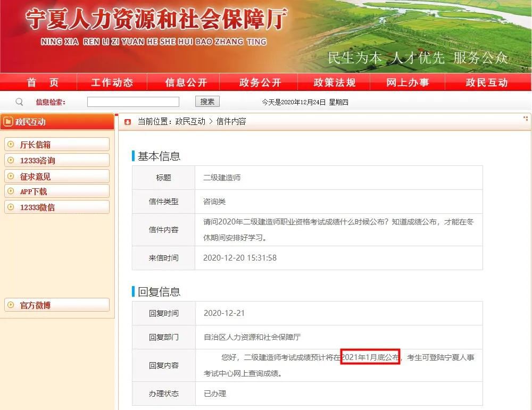Click the red marker icon beside 当前位置
Image resolution: width=532 pixels, height=410 pixels.
click(x=127, y=121)
